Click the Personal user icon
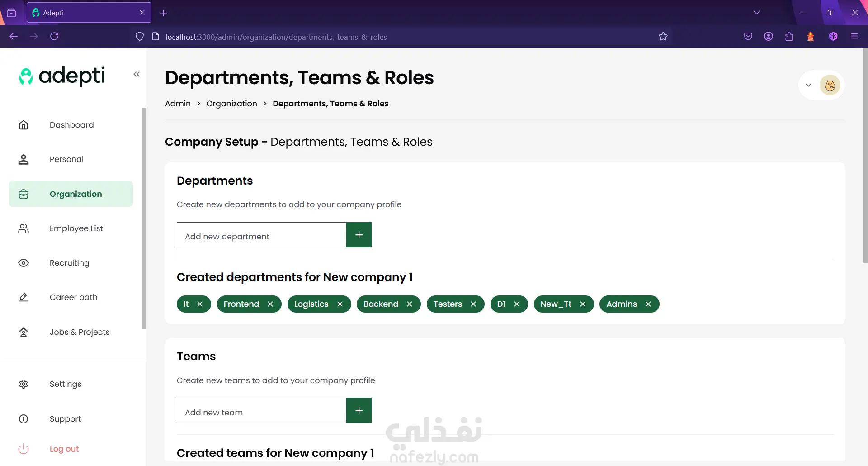868x466 pixels. (x=24, y=159)
